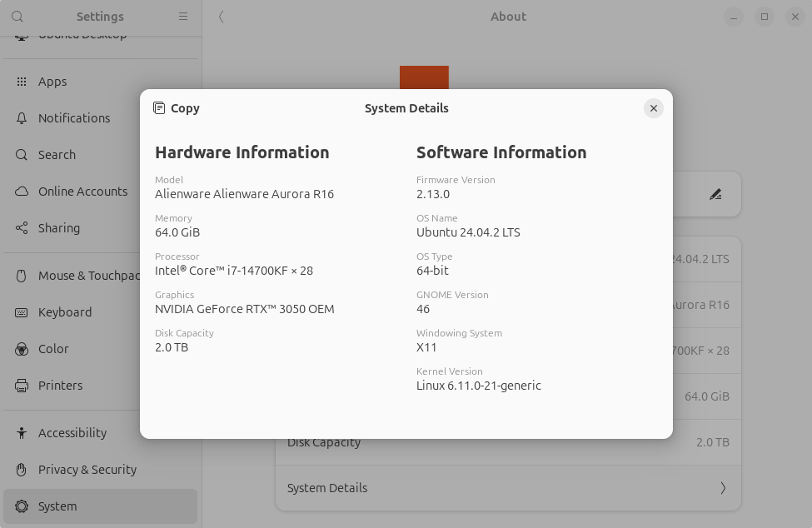The image size is (812, 528).
Task: Click the Apps grid icon
Action: pyautogui.click(x=21, y=82)
